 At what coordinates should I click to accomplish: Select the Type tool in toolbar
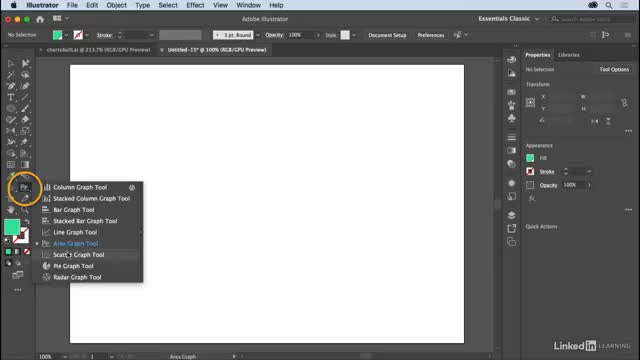pyautogui.click(x=11, y=97)
